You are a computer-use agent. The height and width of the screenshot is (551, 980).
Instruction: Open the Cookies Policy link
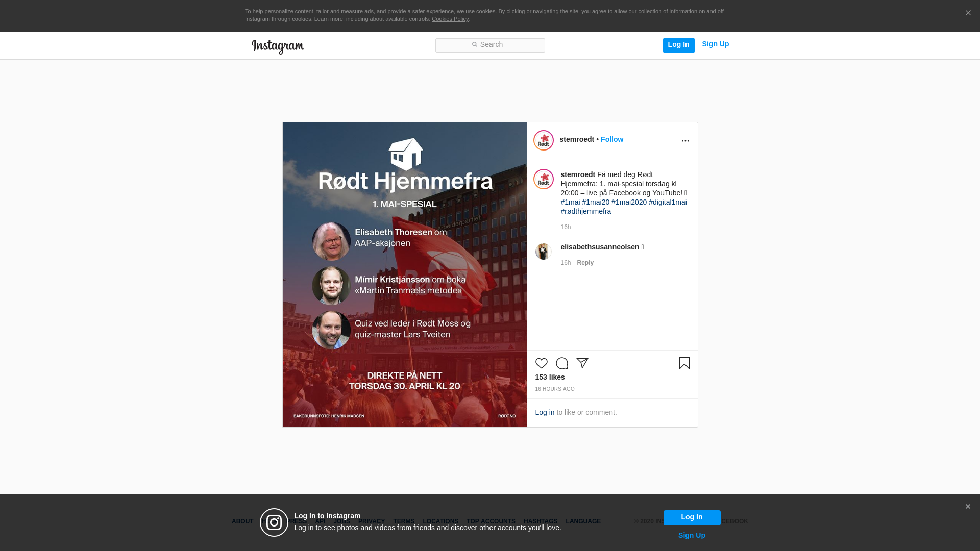tap(450, 19)
